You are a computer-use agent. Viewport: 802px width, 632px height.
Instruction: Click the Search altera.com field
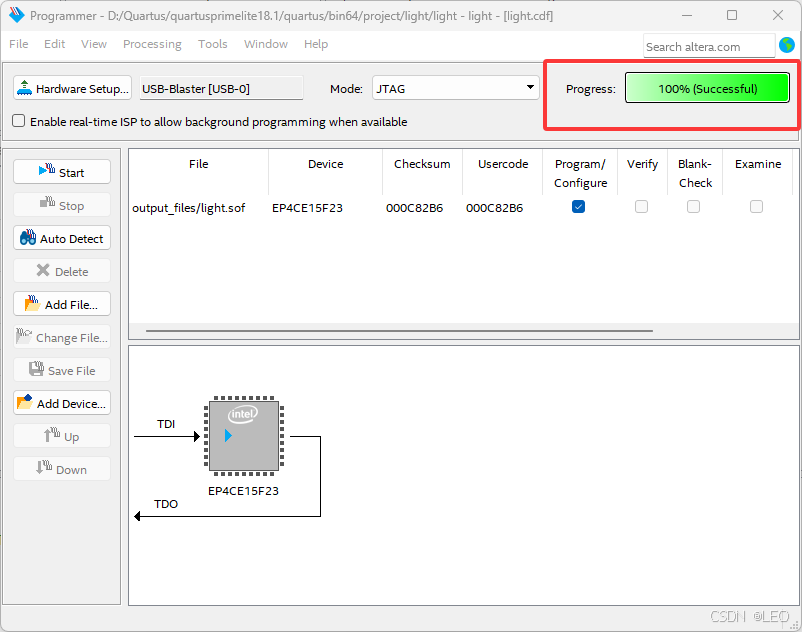709,47
